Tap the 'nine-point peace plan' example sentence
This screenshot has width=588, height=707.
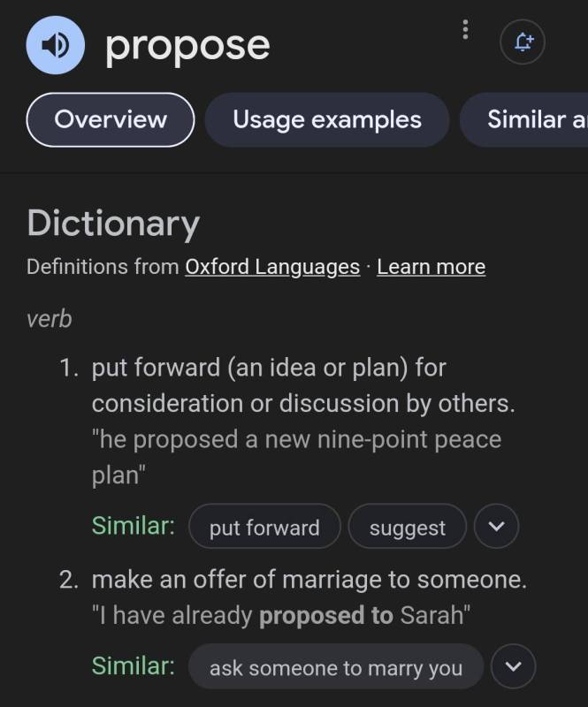tap(296, 457)
